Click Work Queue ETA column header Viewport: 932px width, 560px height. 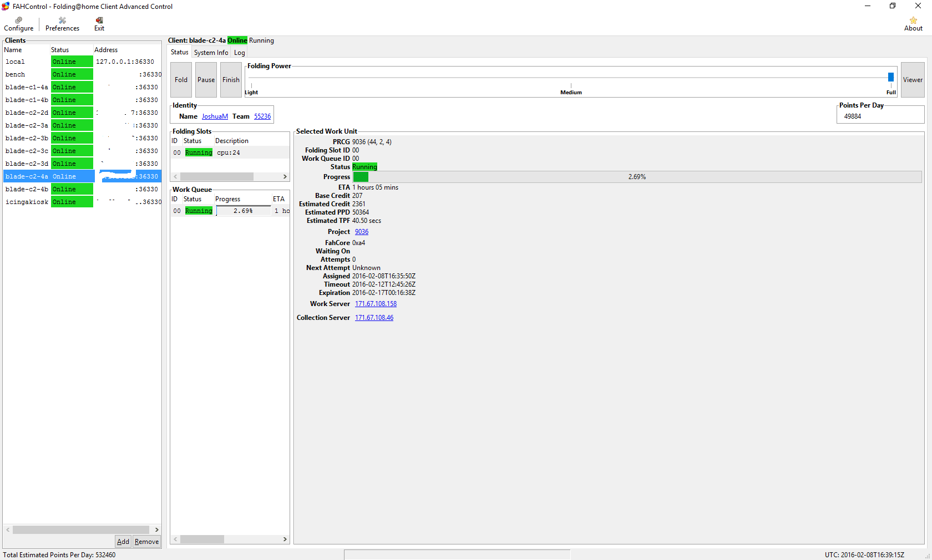pos(280,199)
